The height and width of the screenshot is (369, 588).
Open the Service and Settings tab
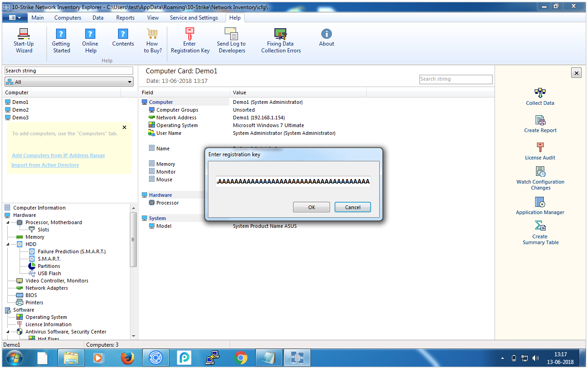(x=194, y=18)
